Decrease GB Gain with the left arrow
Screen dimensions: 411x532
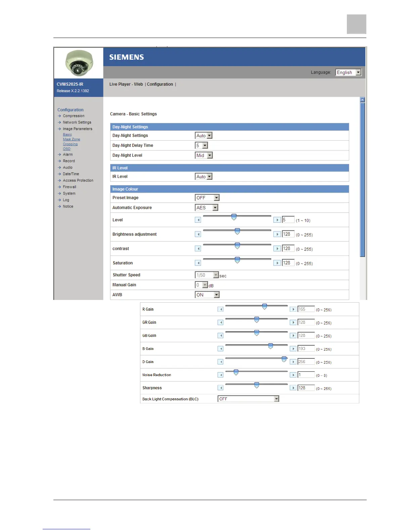click(x=221, y=336)
